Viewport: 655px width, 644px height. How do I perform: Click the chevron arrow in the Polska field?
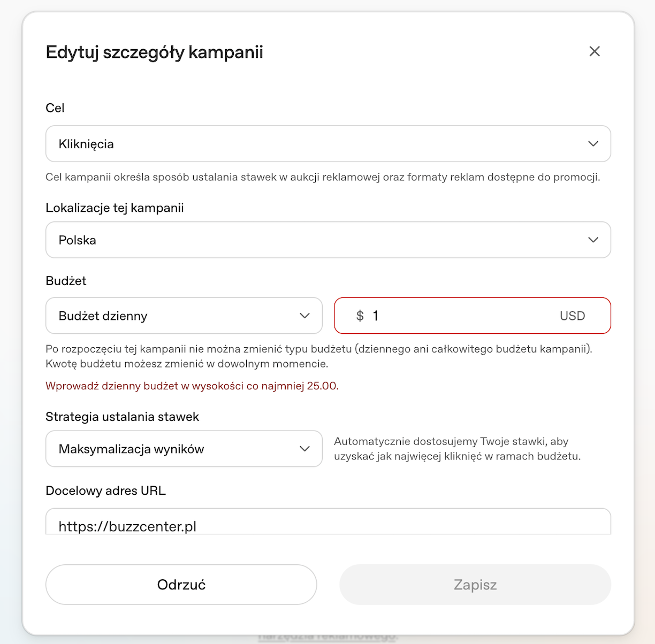[x=593, y=240]
